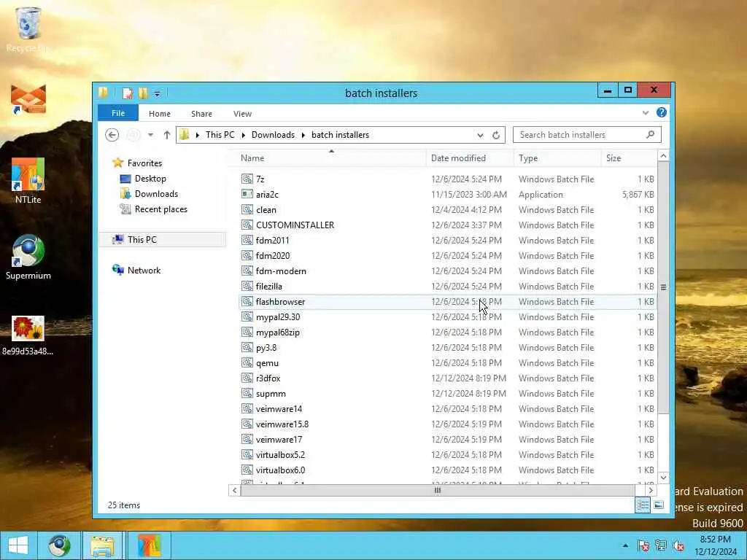Launch the Supermium desktop shortcut
The height and width of the screenshot is (560, 747).
pos(28,257)
